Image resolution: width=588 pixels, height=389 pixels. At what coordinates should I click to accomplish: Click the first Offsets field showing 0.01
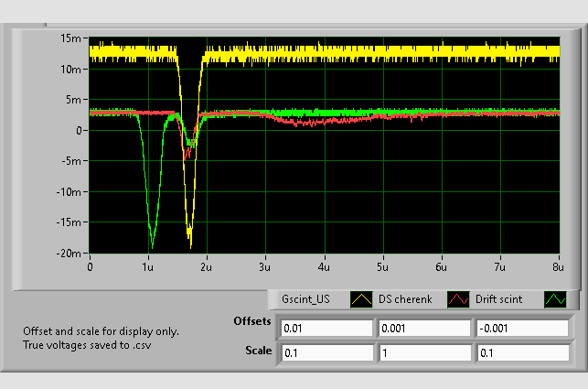coord(326,328)
